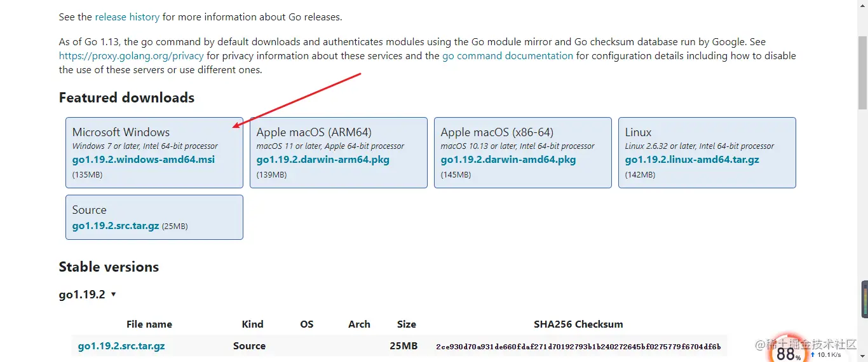Download go1.19.2.darwin-amd64.pkg file
The height and width of the screenshot is (362, 868).
click(508, 160)
